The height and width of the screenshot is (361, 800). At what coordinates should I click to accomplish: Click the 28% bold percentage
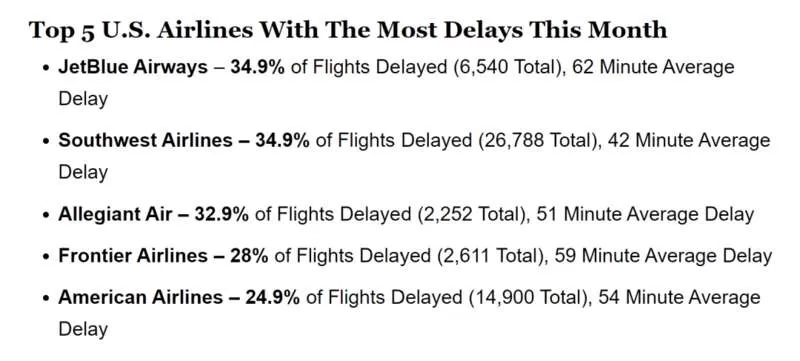(x=249, y=255)
